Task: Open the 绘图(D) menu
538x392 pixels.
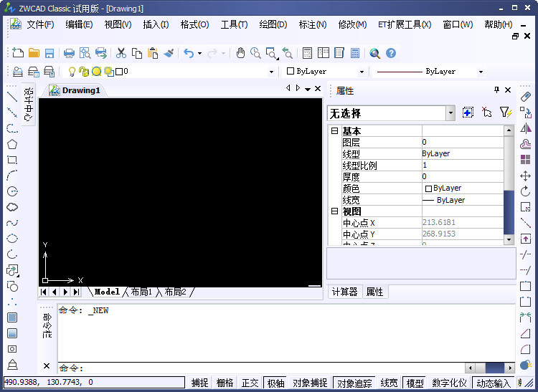Action: [x=273, y=24]
